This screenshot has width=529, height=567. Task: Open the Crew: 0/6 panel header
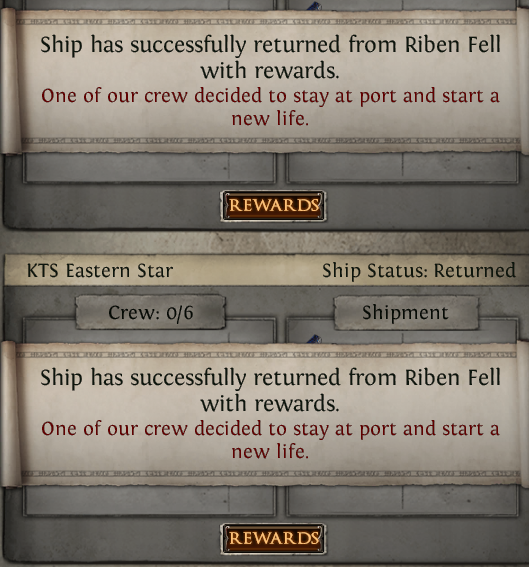click(x=150, y=312)
